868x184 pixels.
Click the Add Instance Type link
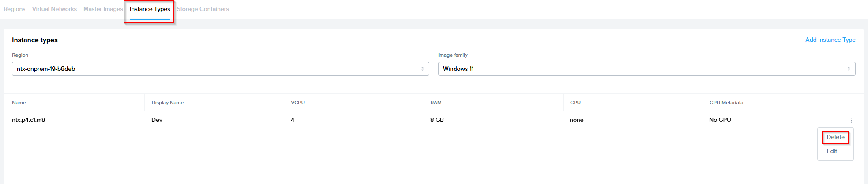830,40
